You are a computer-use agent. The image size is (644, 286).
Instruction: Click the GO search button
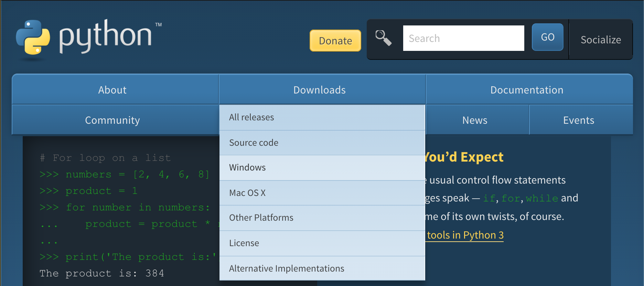[x=548, y=37]
